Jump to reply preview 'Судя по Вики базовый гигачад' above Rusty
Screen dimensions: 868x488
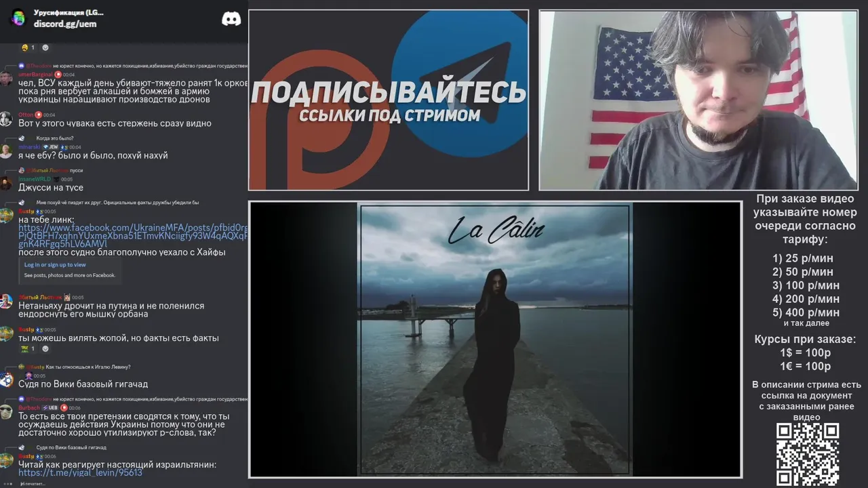point(71,447)
